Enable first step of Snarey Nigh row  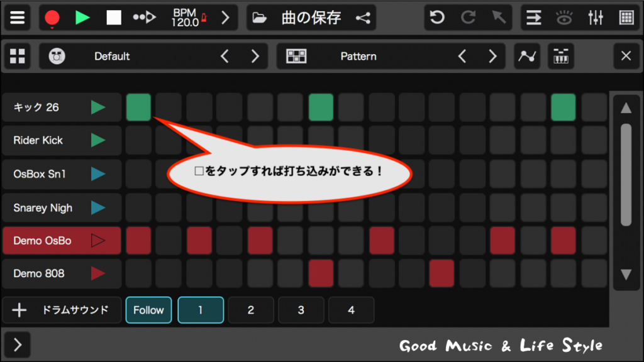pos(138,207)
